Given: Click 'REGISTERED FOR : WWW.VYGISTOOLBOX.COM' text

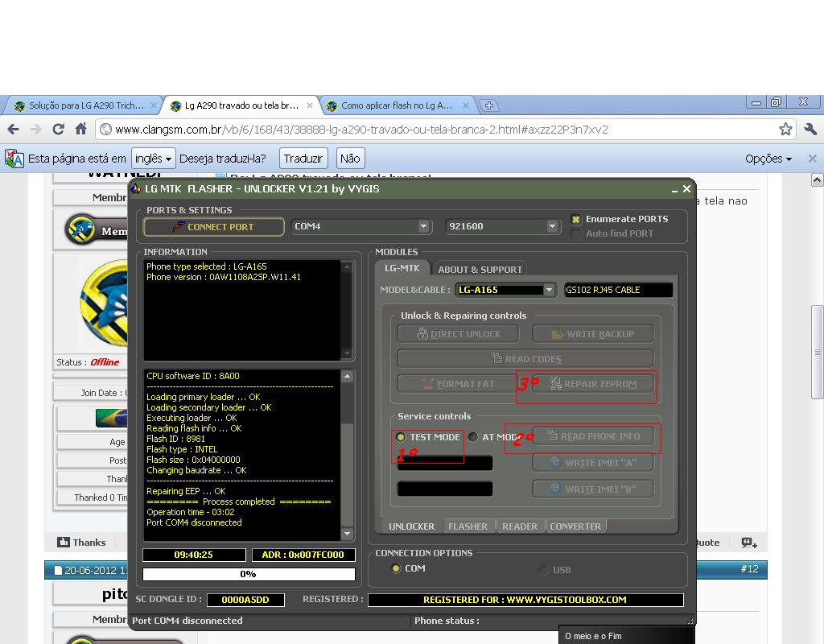Looking at the screenshot, I should (x=525, y=599).
